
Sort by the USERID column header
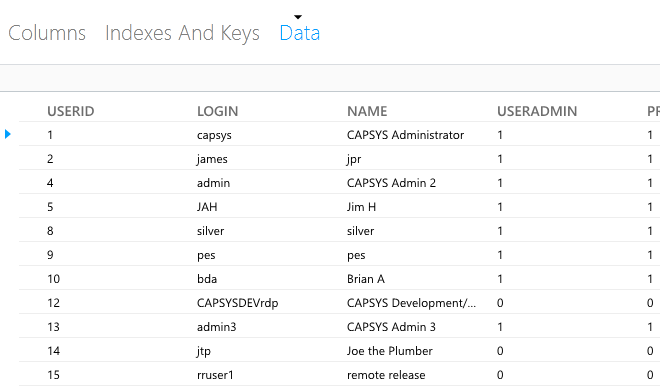[71, 111]
